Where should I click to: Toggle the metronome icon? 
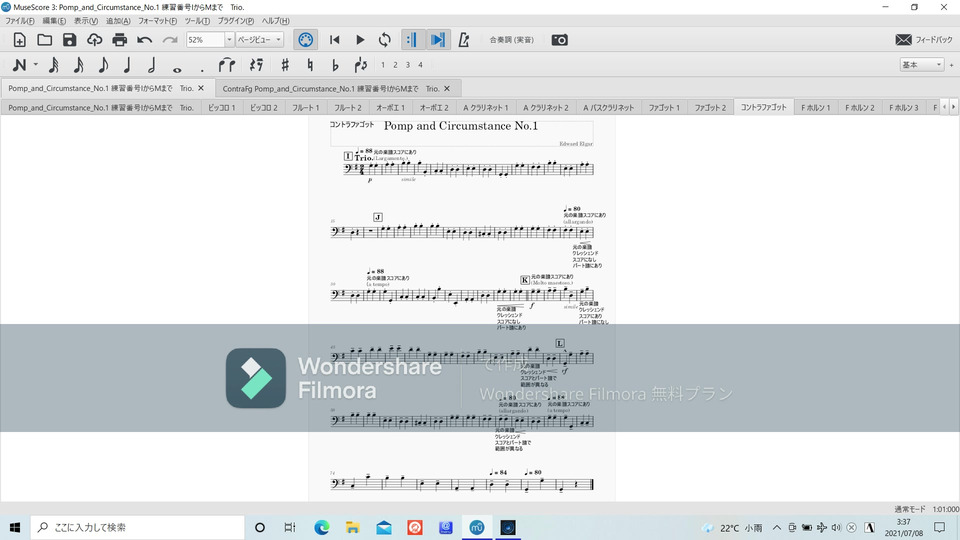tap(463, 40)
